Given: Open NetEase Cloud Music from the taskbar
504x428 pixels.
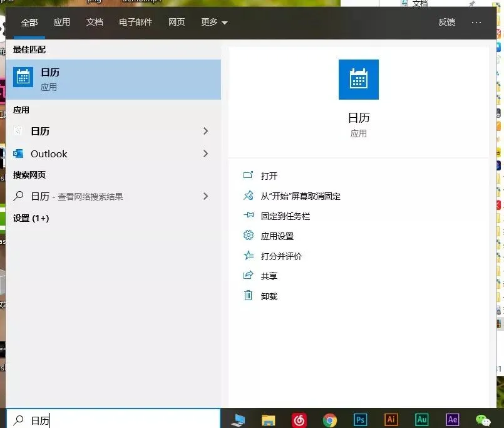Looking at the screenshot, I should click(299, 419).
